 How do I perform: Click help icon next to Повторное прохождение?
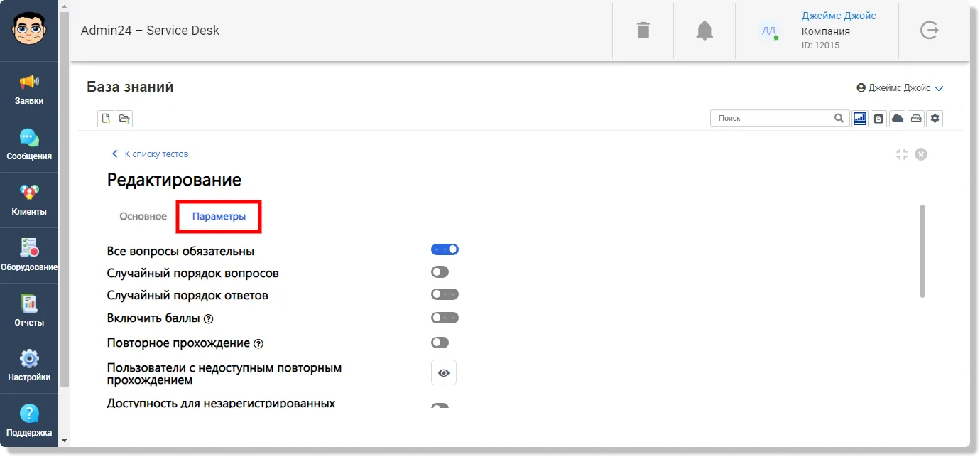click(258, 344)
